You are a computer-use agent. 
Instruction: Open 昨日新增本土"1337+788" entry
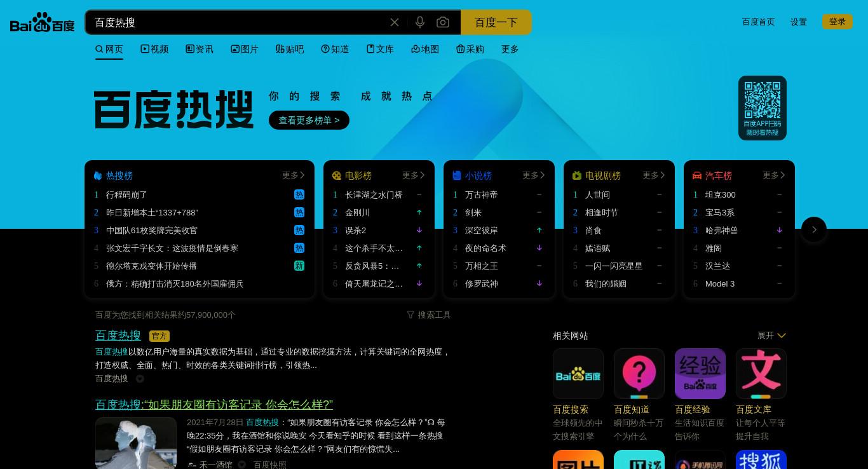click(152, 212)
